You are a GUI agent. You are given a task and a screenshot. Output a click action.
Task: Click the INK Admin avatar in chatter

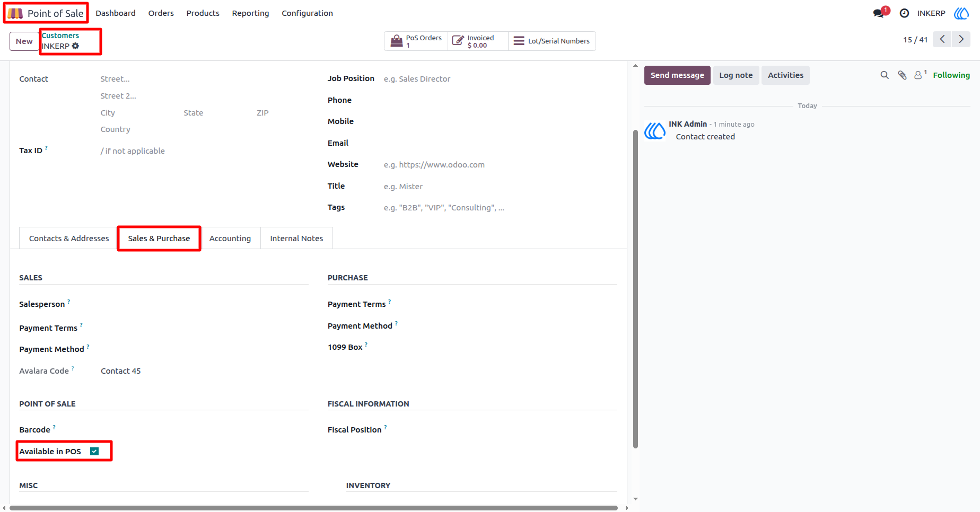click(x=655, y=130)
